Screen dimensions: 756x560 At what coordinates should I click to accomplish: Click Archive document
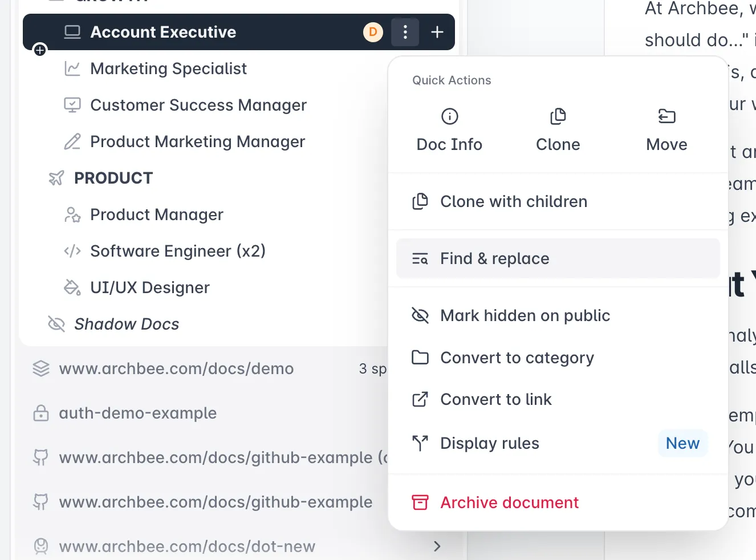[558, 502]
